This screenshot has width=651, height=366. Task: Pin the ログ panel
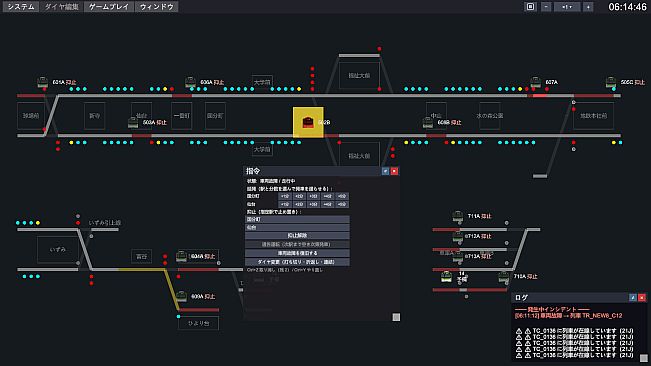click(633, 298)
